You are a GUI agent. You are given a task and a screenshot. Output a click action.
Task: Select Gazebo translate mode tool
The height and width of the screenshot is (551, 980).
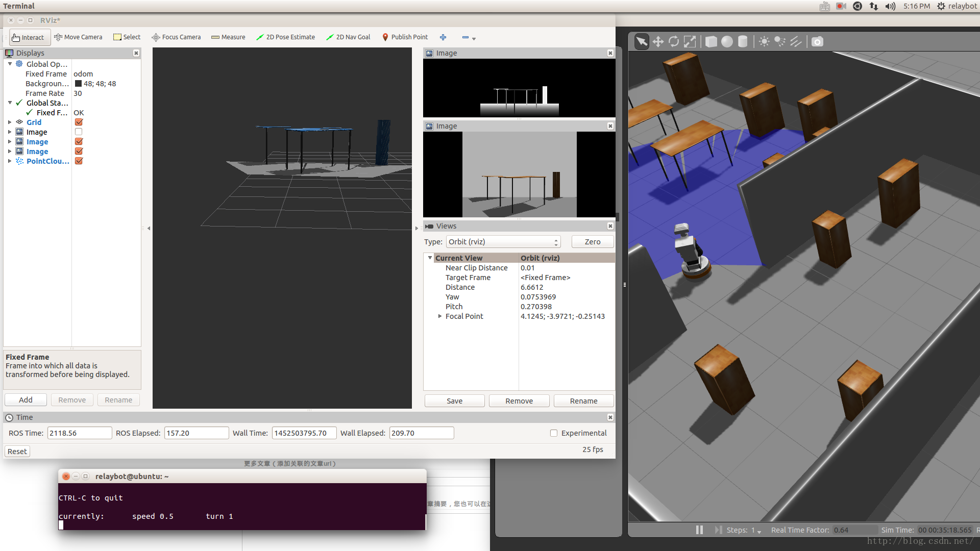[658, 42]
